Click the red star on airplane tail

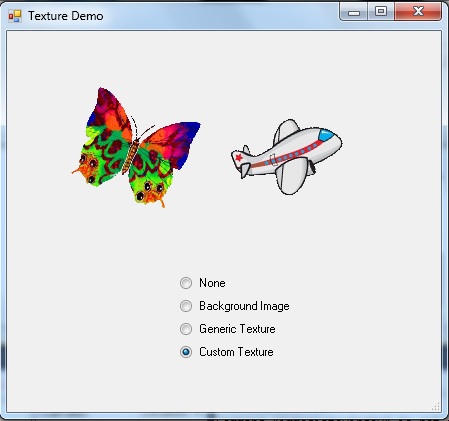point(239,157)
